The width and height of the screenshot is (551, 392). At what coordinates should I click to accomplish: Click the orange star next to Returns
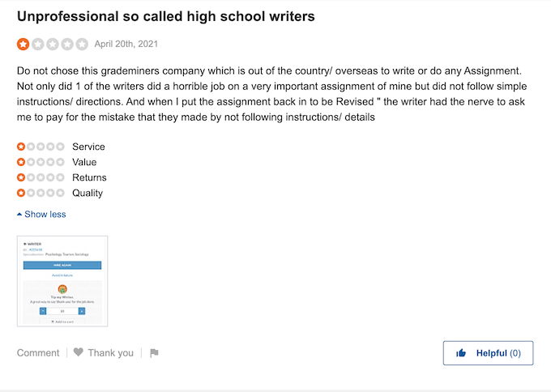pyautogui.click(x=21, y=177)
